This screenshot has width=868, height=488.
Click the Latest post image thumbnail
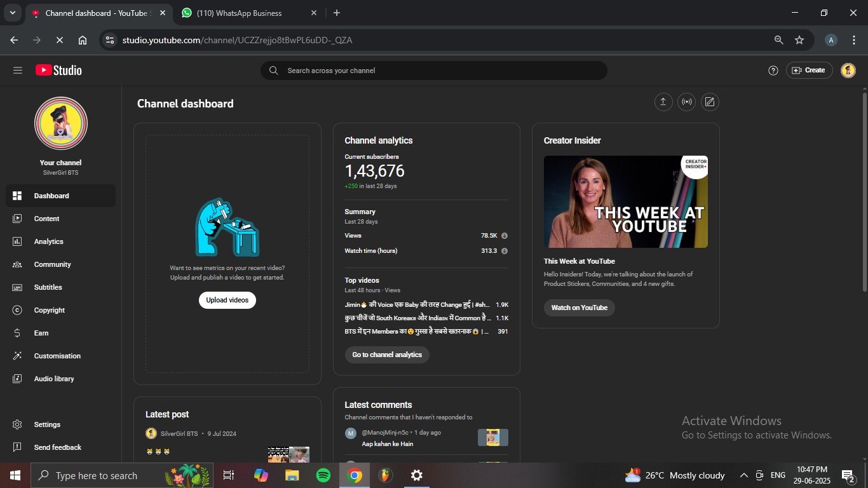click(288, 454)
